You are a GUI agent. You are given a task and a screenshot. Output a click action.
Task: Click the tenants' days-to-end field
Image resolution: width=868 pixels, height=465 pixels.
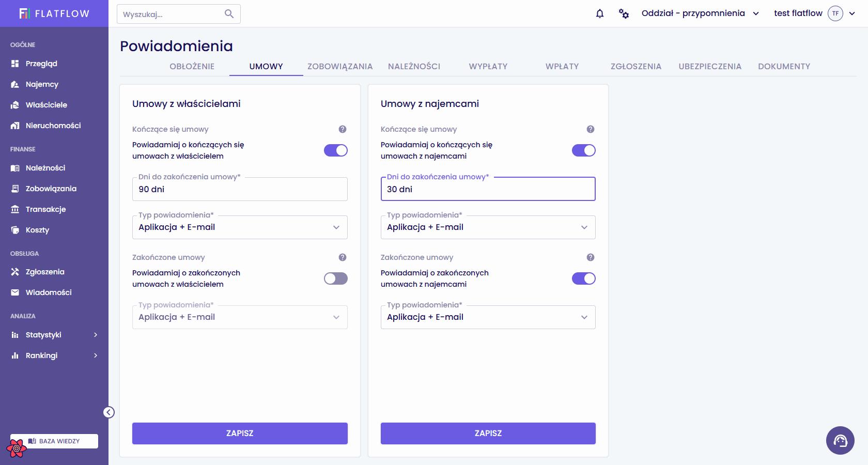coord(488,189)
